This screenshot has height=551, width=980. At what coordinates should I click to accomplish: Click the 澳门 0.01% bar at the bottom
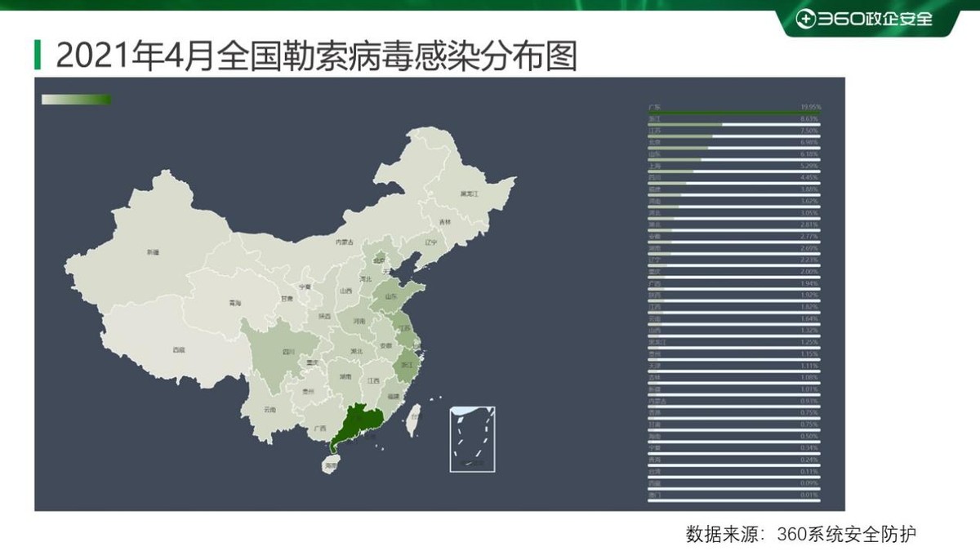pyautogui.click(x=735, y=496)
